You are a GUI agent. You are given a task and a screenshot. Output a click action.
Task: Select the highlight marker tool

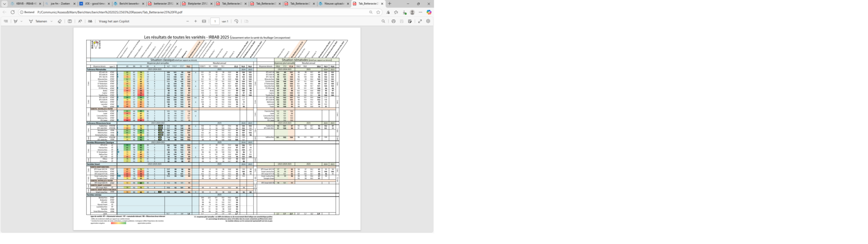[16, 21]
